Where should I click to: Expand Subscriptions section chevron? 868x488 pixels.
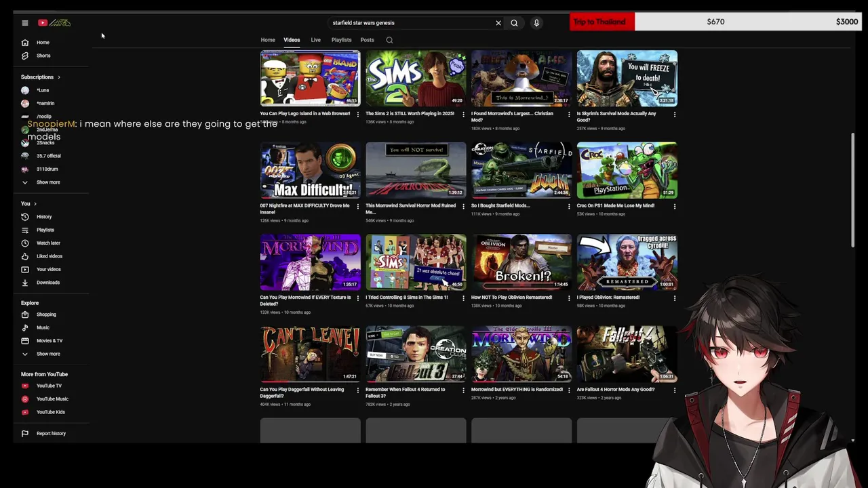tap(59, 77)
